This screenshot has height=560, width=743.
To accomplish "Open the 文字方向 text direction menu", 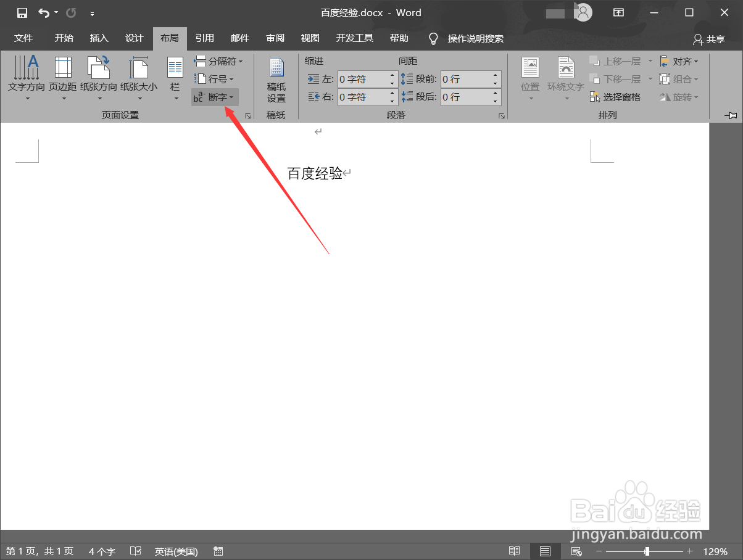I will [x=27, y=79].
